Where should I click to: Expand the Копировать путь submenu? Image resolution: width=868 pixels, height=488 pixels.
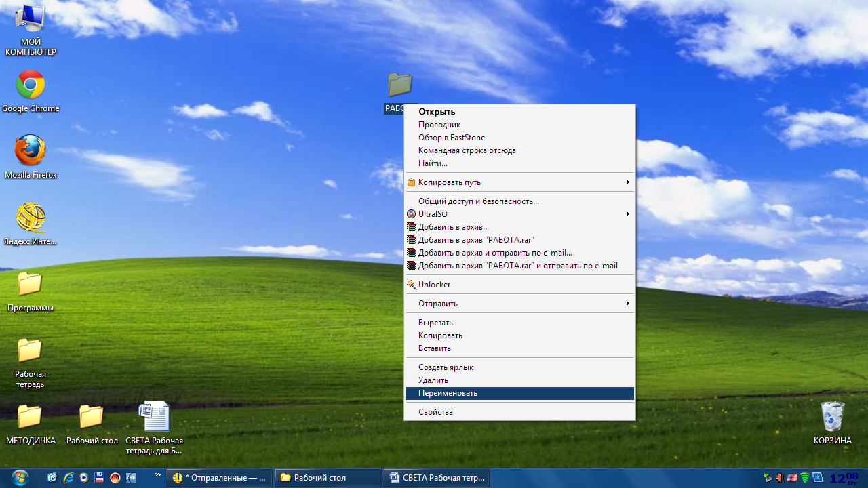pyautogui.click(x=519, y=182)
